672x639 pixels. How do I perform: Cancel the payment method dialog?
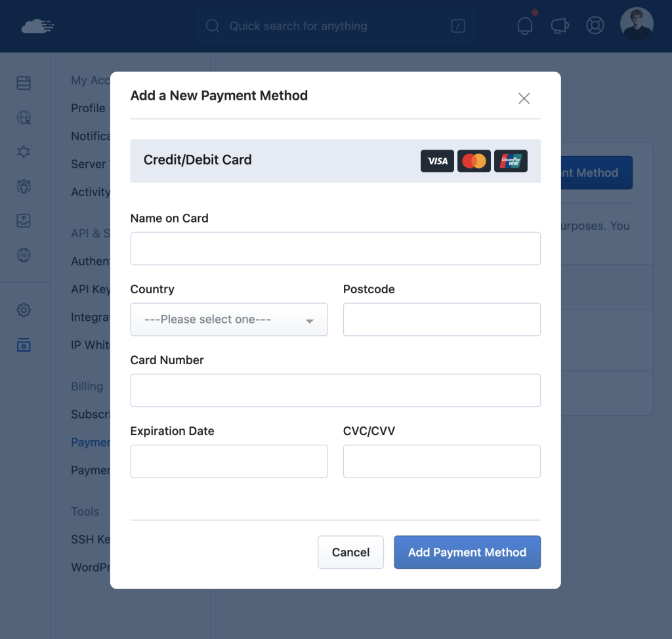pos(350,552)
